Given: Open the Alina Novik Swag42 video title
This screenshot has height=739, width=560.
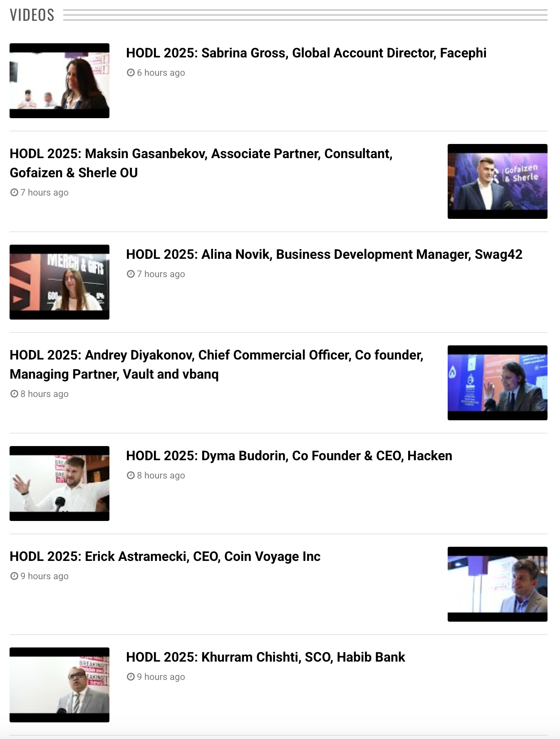Looking at the screenshot, I should point(324,254).
